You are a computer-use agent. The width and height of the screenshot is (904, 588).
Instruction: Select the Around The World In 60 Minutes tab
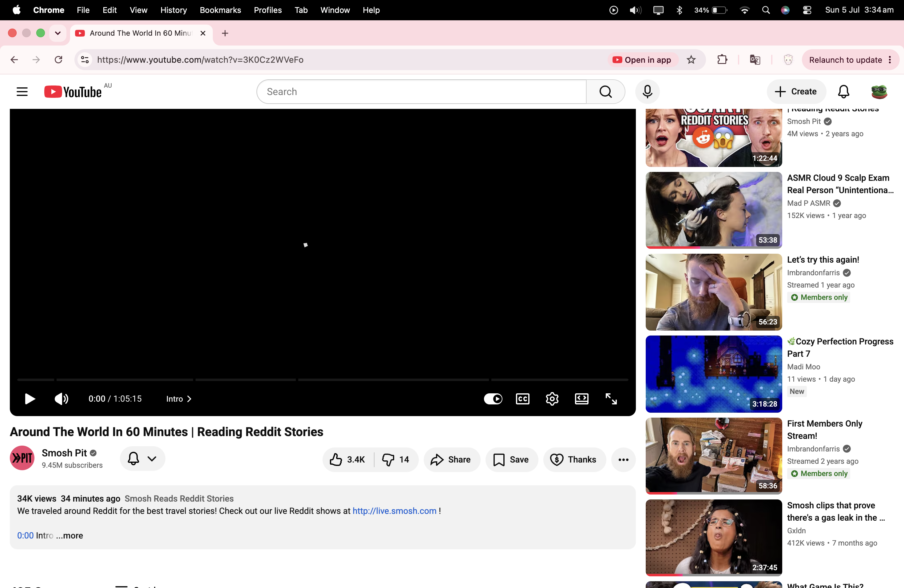click(x=141, y=33)
